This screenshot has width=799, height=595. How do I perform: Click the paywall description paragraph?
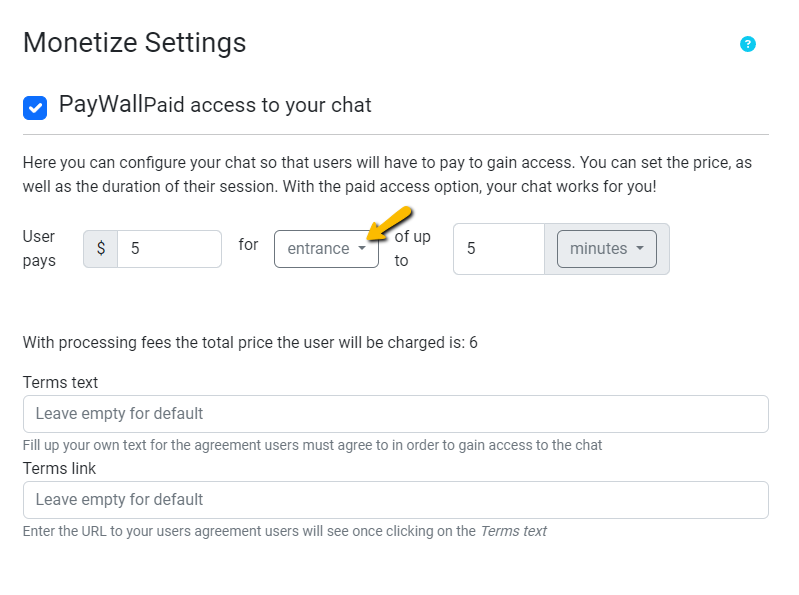387,173
